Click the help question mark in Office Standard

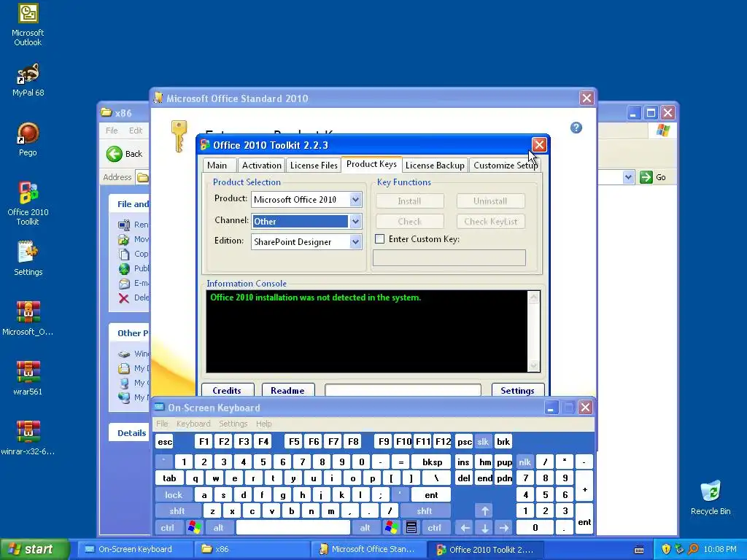point(576,128)
